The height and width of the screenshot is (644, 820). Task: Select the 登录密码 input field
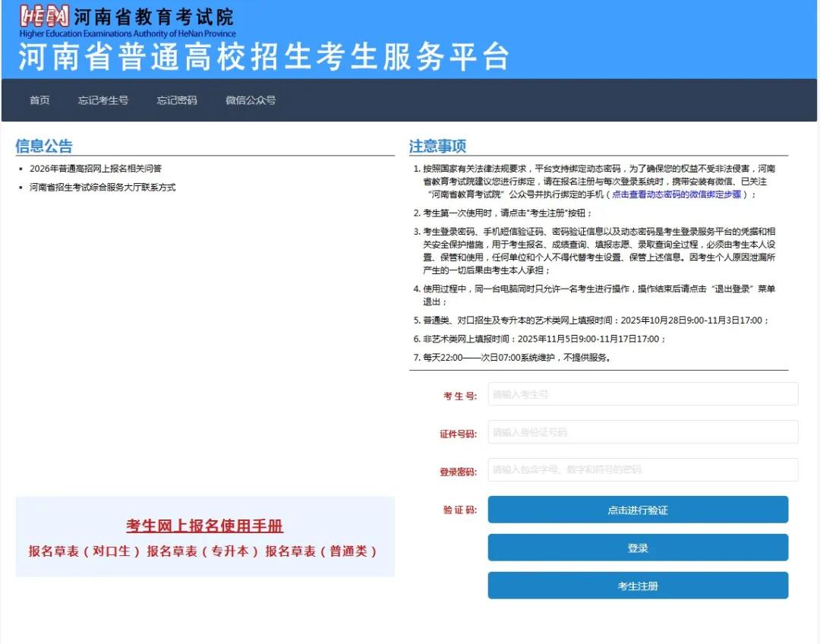pos(642,470)
